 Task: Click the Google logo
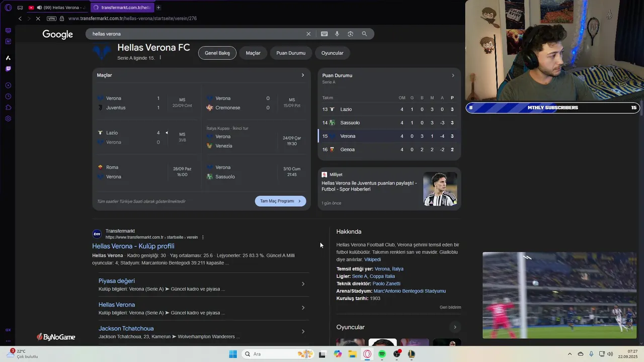(x=58, y=34)
